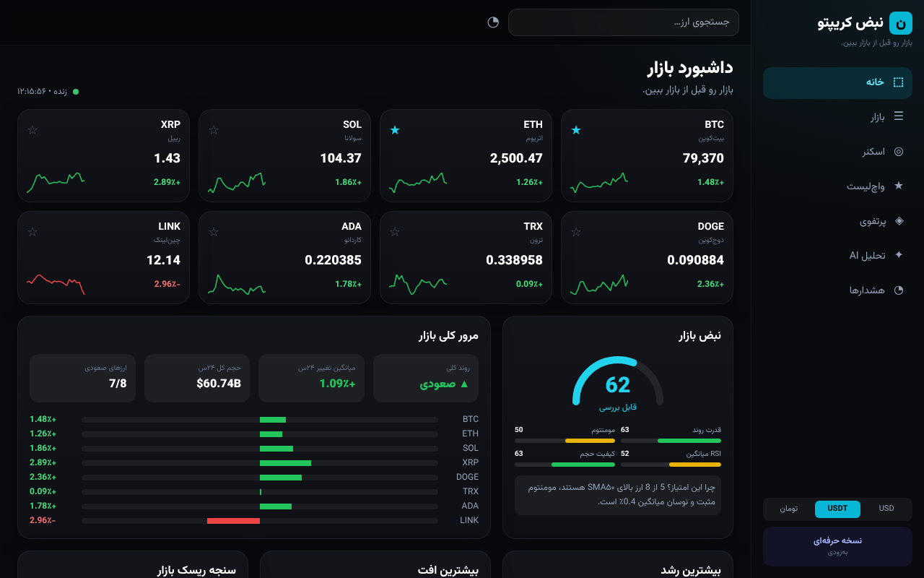Image resolution: width=924 pixels, height=578 pixels.
Task: Click the TRX price 0.338958
Action: point(514,260)
